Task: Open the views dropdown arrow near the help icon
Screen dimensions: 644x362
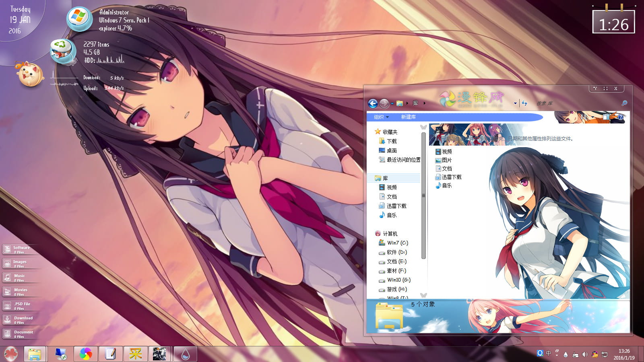Action: pos(593,117)
